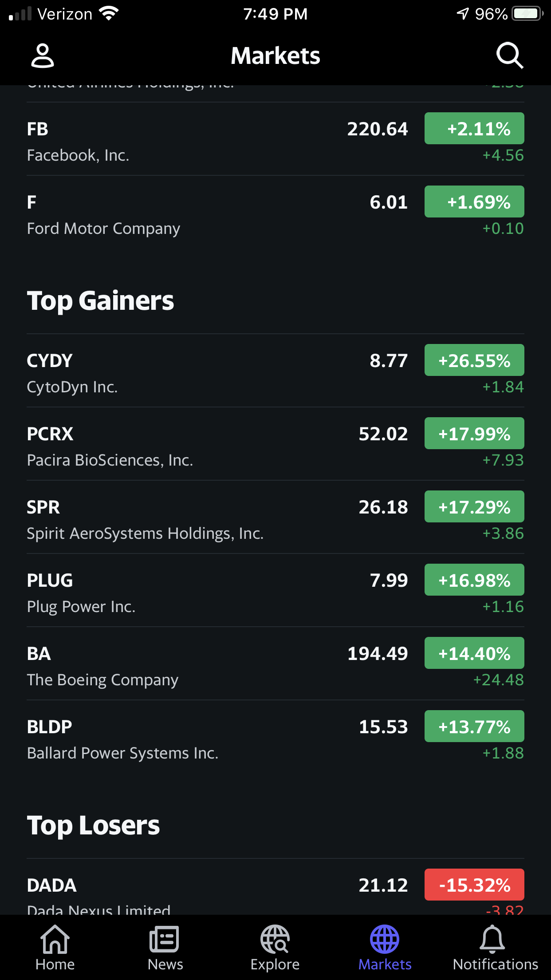Toggle FB +2.11% change badge

pyautogui.click(x=474, y=129)
